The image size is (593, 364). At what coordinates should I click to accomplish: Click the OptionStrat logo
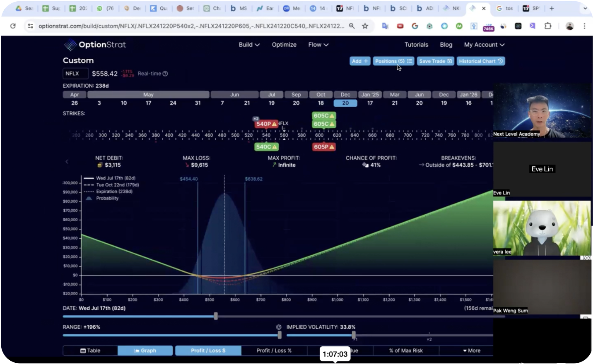[x=95, y=45]
